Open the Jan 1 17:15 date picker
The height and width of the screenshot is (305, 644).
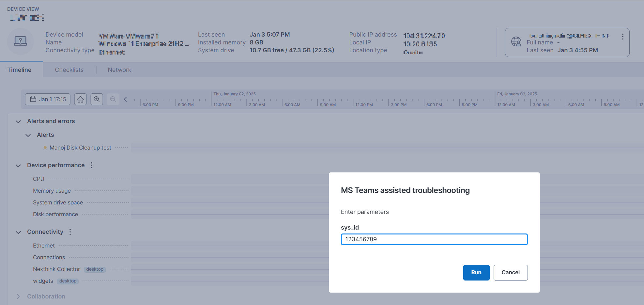[48, 99]
